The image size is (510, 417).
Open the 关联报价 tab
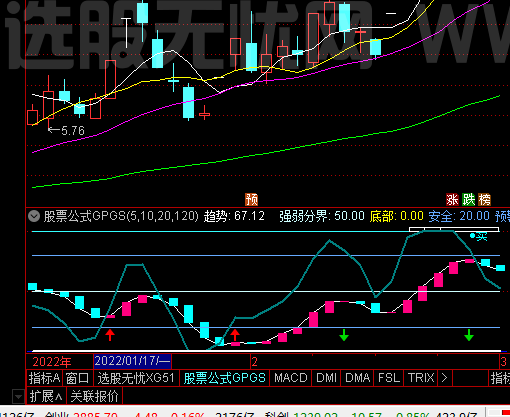[x=95, y=396]
